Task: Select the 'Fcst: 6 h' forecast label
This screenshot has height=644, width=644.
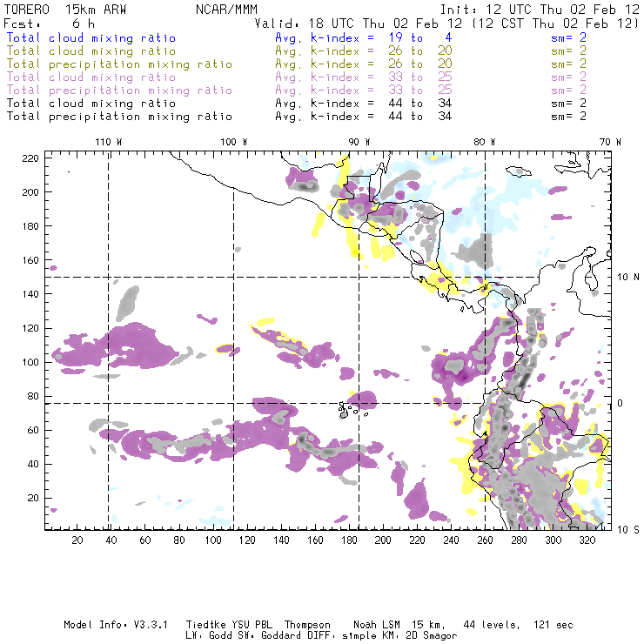Action: (50, 23)
